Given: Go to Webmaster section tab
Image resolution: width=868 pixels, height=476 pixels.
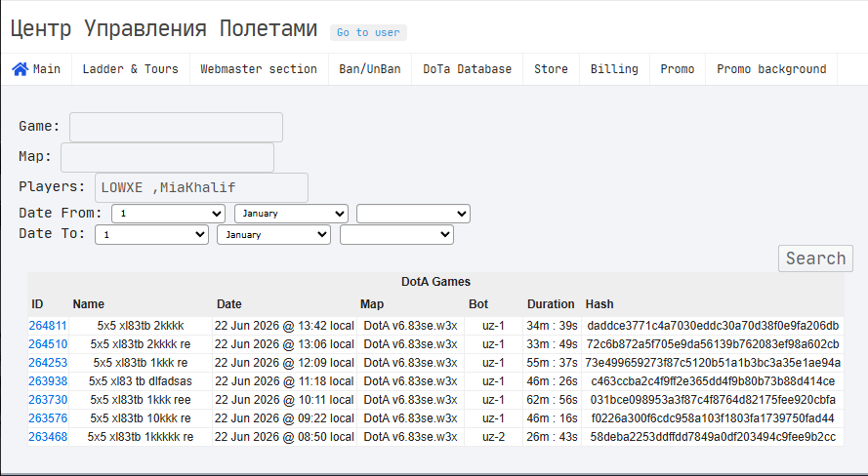Looking at the screenshot, I should [259, 69].
